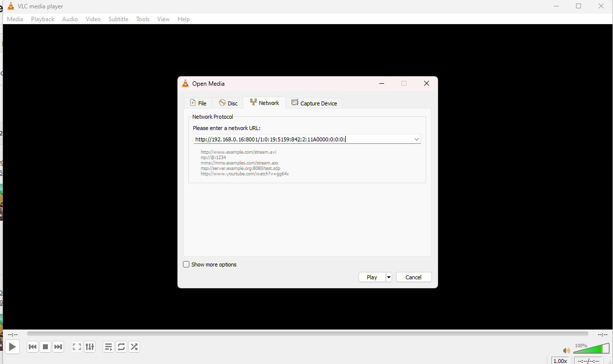Adjust the volume slider

click(x=591, y=349)
